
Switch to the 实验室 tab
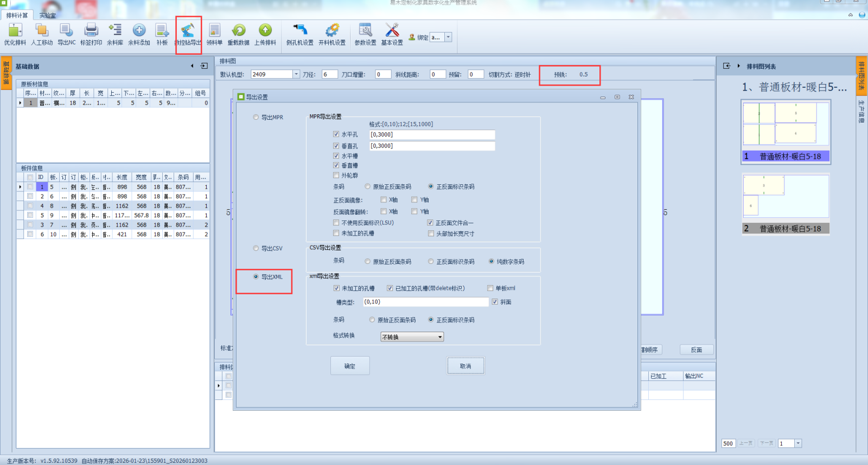(x=48, y=15)
